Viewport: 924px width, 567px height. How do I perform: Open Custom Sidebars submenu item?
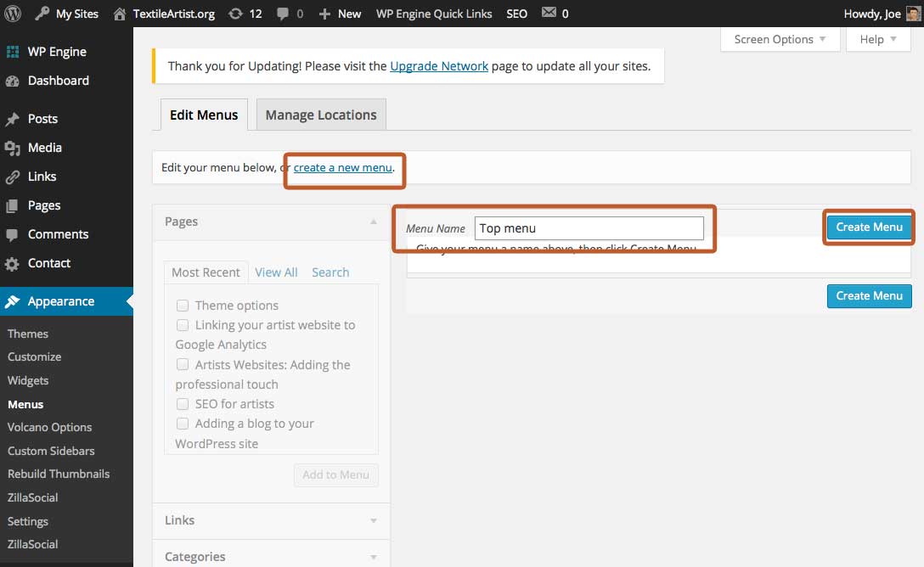(51, 451)
